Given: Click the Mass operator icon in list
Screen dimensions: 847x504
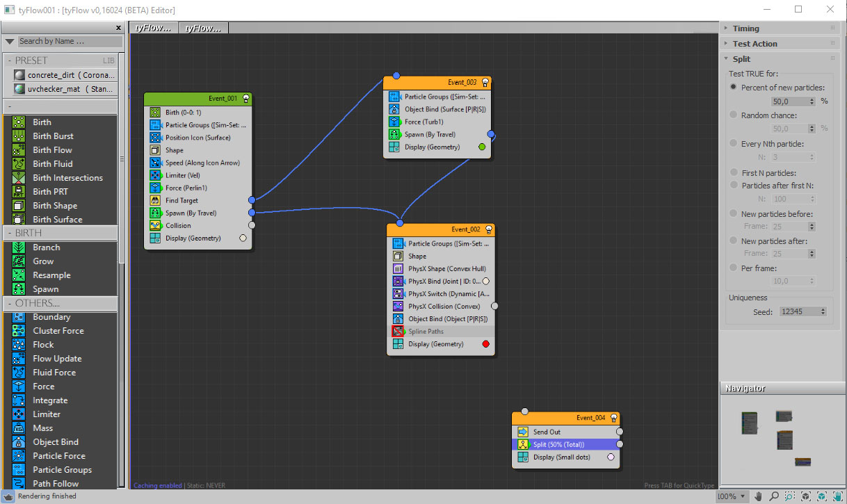Looking at the screenshot, I should [x=19, y=428].
